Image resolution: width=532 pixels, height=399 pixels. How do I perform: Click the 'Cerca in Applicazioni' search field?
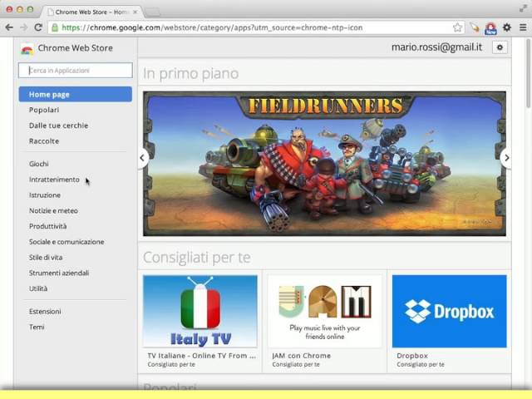click(x=76, y=70)
